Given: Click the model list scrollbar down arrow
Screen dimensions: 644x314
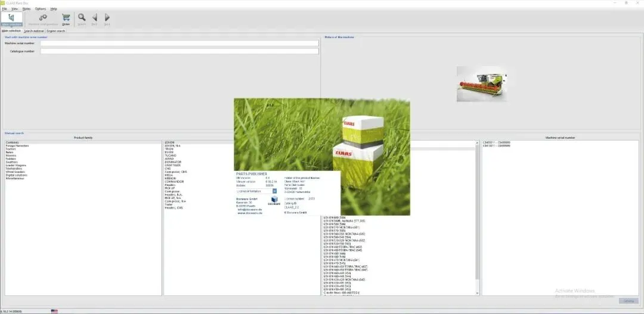Looking at the screenshot, I should (x=477, y=293).
